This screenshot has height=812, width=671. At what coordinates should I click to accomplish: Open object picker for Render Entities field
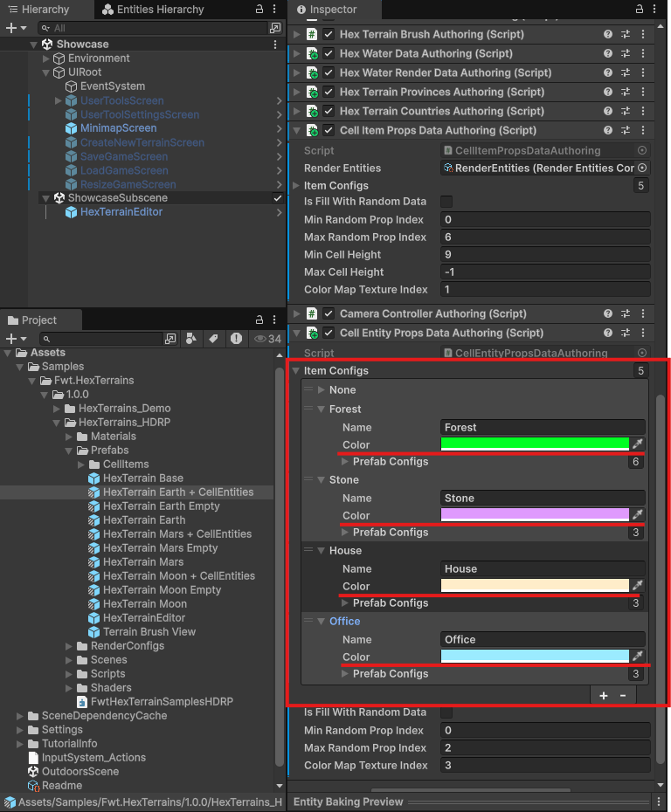coord(642,168)
